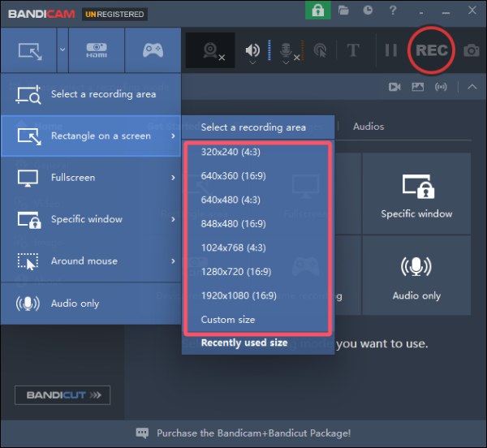
Task: Toggle mouse click effects
Action: (x=320, y=50)
